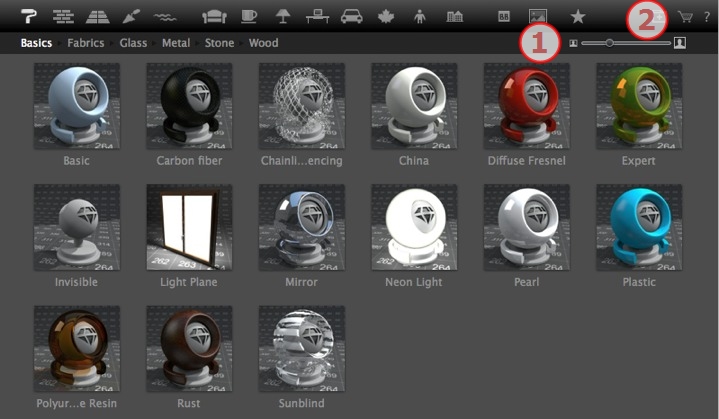Switch to the Fabrics tab
719x419 pixels.
pos(88,43)
